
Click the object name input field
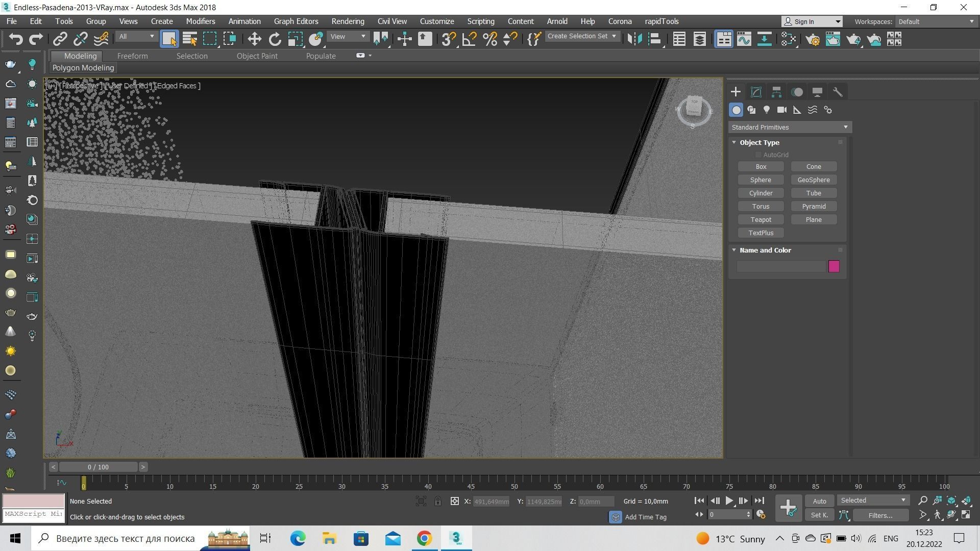pos(781,266)
